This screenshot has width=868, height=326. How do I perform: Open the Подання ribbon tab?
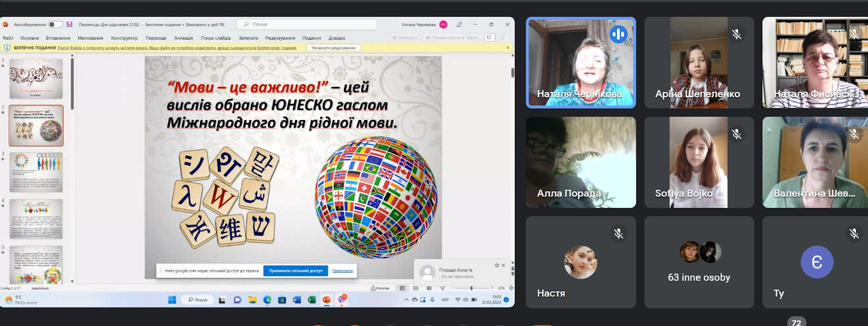(x=312, y=38)
